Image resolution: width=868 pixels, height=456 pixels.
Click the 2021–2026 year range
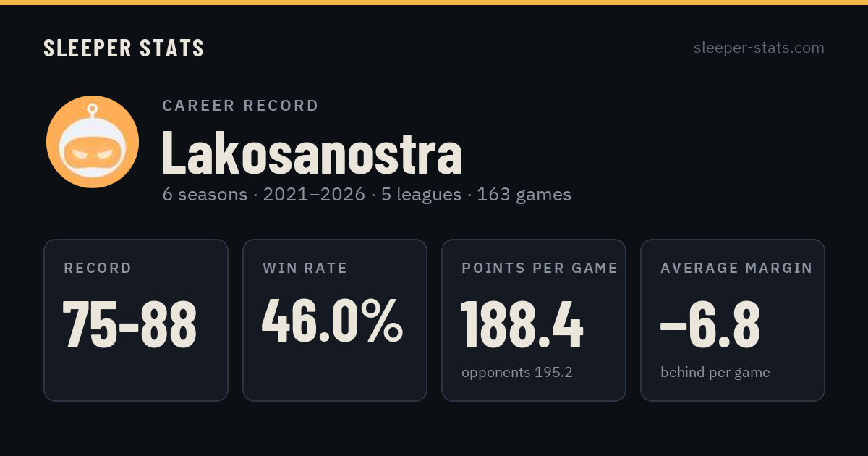[x=314, y=195]
